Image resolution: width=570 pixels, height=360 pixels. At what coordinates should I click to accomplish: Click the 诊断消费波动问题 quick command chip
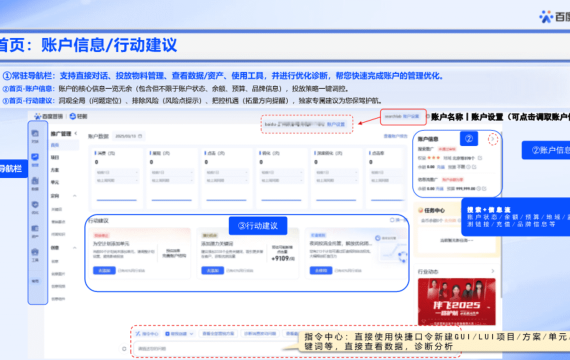[x=260, y=333]
